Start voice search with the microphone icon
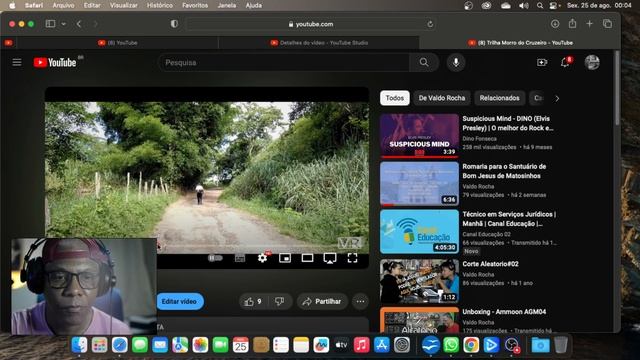640x360 pixels. (456, 62)
